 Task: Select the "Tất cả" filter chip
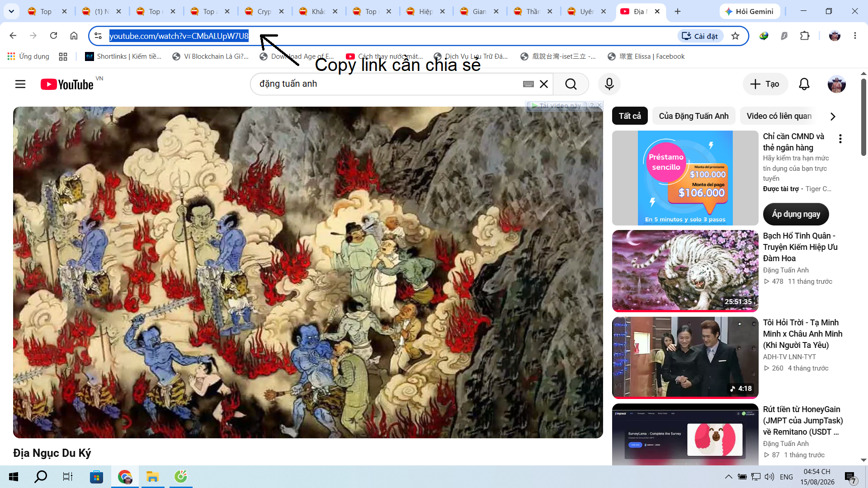pos(630,116)
